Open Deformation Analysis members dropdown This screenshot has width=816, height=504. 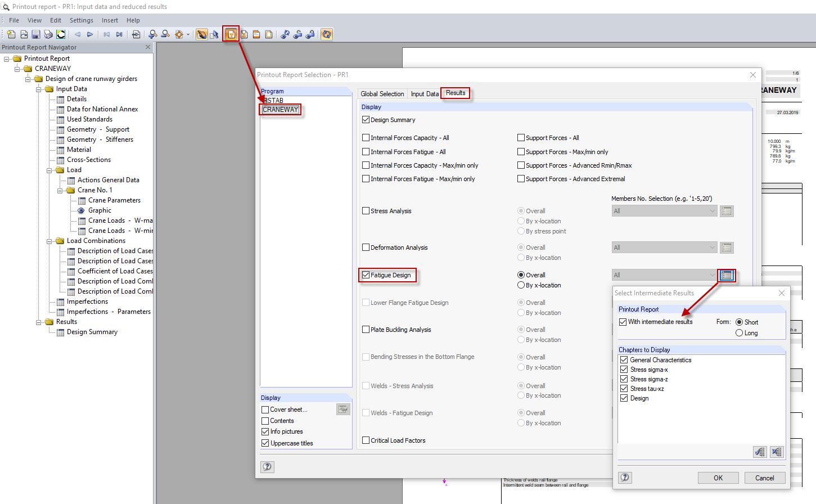665,247
